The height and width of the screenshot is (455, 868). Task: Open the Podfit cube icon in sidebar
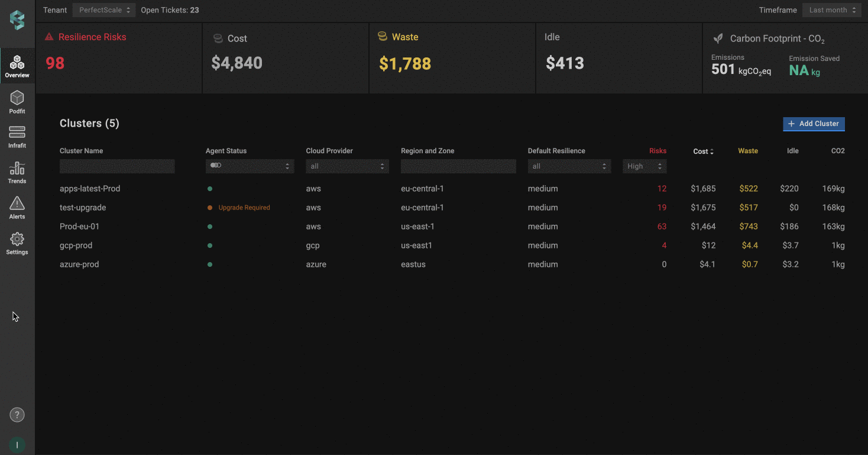coord(17,98)
